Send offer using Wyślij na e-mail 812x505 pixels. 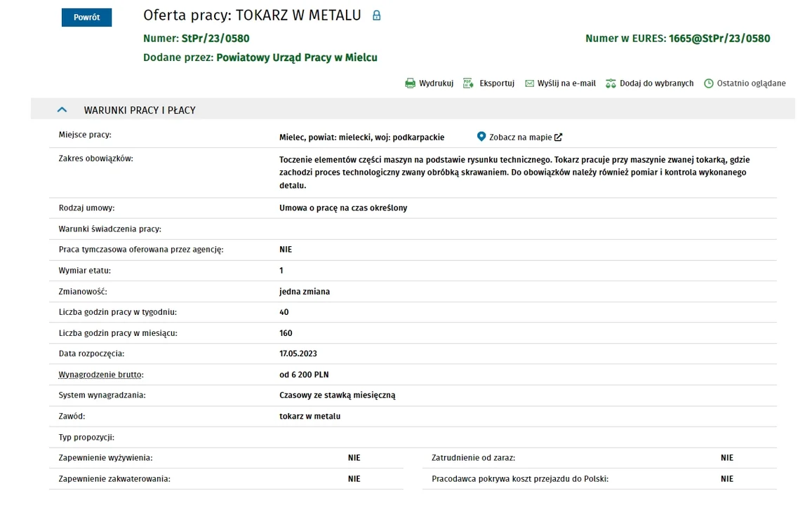[566, 83]
